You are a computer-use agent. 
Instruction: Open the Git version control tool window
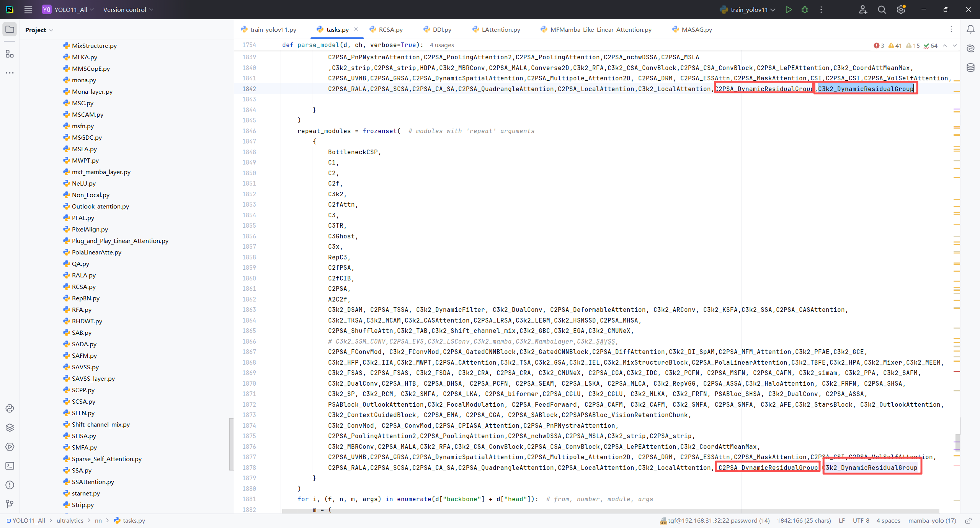tap(10, 504)
